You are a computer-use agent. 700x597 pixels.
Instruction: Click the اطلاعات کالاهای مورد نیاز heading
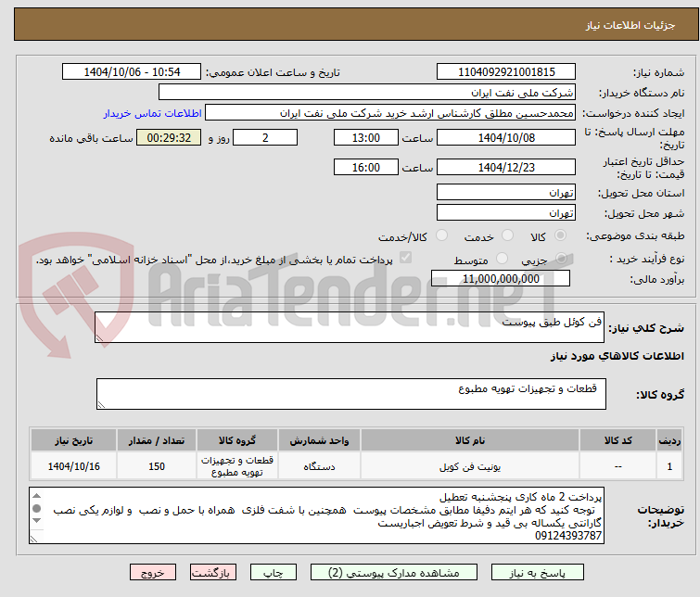coord(617,356)
